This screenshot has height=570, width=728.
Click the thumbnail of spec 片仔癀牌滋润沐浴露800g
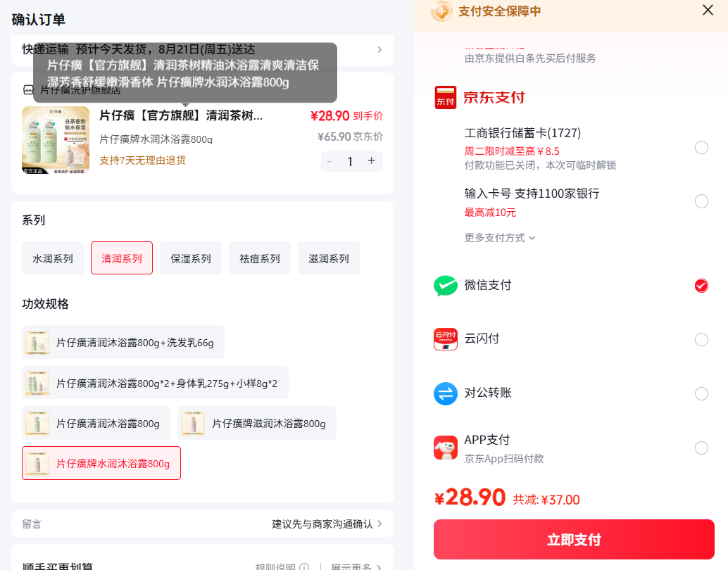coord(193,424)
